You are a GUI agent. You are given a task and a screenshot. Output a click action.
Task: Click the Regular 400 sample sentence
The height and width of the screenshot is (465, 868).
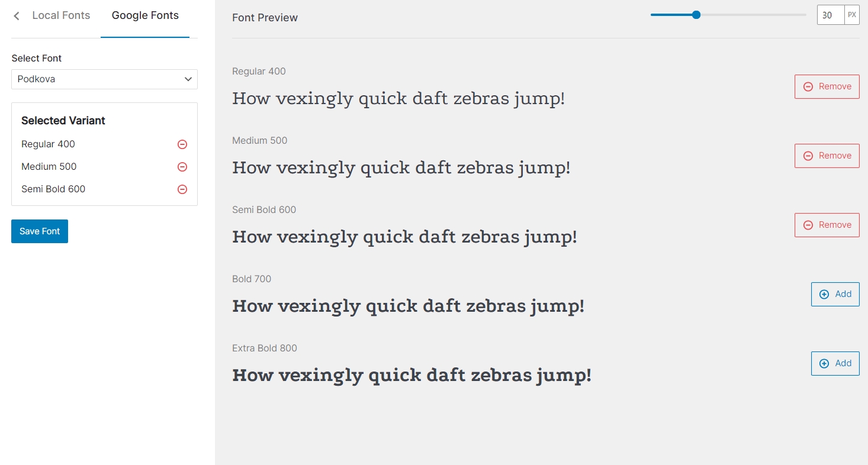(x=398, y=98)
